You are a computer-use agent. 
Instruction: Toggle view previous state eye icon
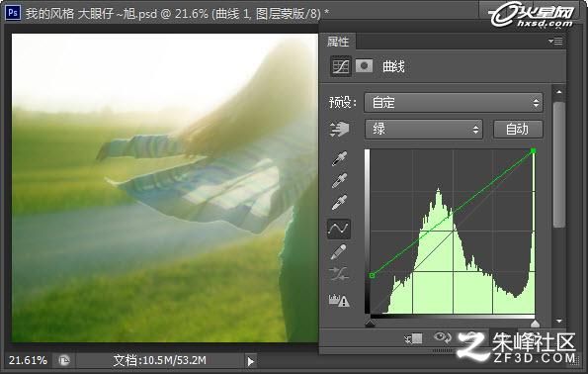(442, 337)
